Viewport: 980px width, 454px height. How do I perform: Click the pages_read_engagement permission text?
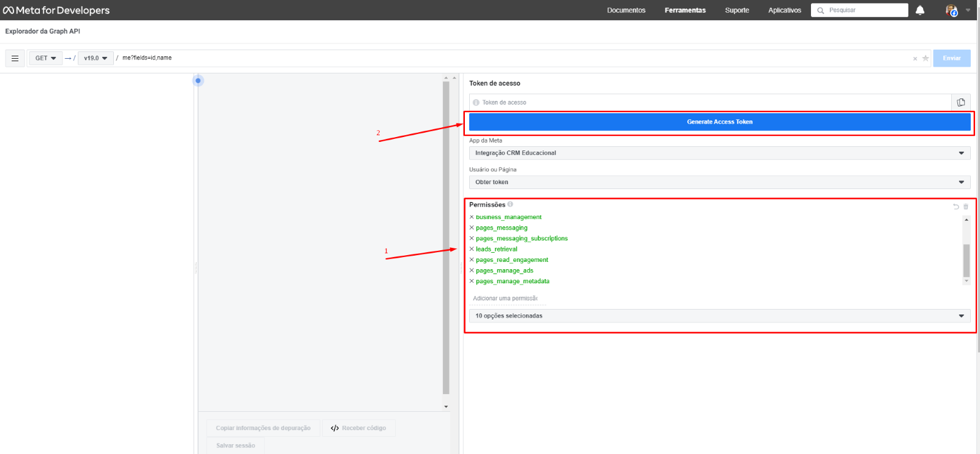512,260
